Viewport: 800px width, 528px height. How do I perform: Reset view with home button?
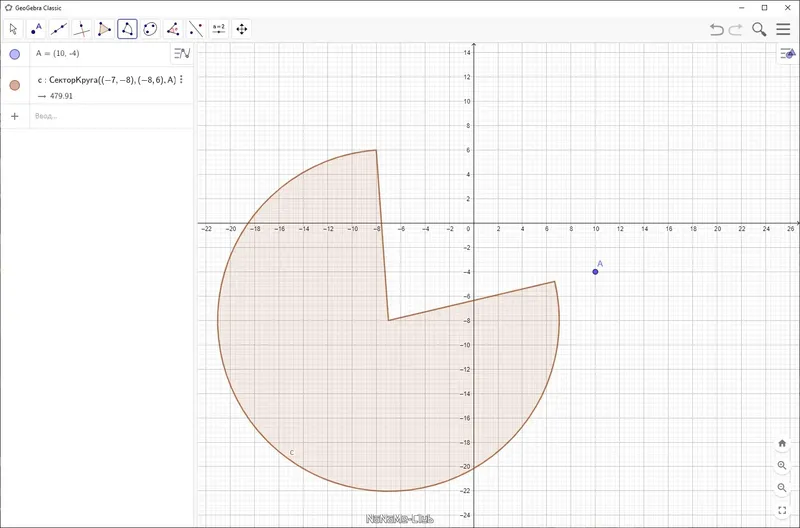point(782,443)
